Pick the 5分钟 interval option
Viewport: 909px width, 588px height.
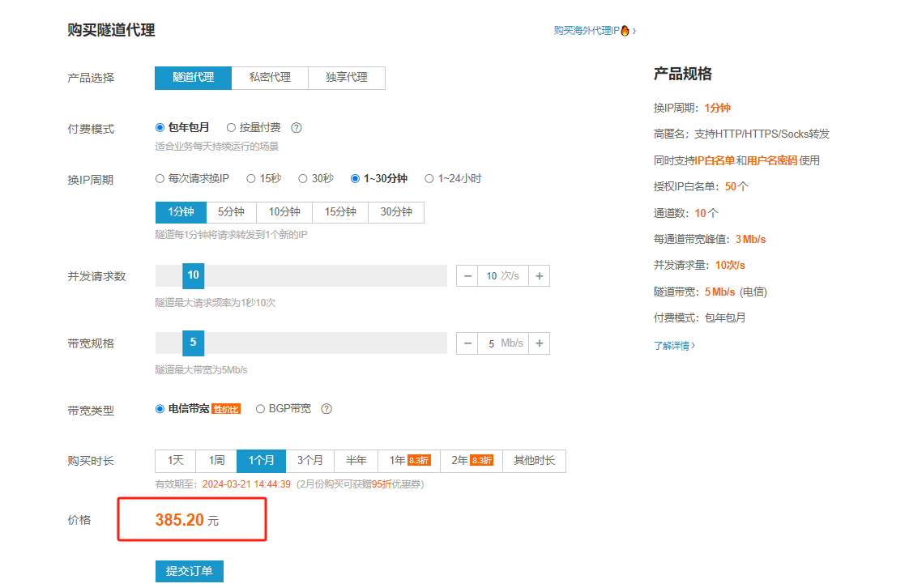click(232, 213)
